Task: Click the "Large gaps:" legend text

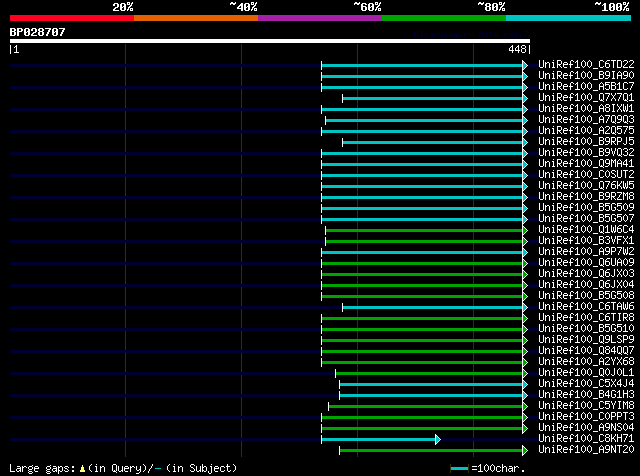Action: click(x=42, y=468)
